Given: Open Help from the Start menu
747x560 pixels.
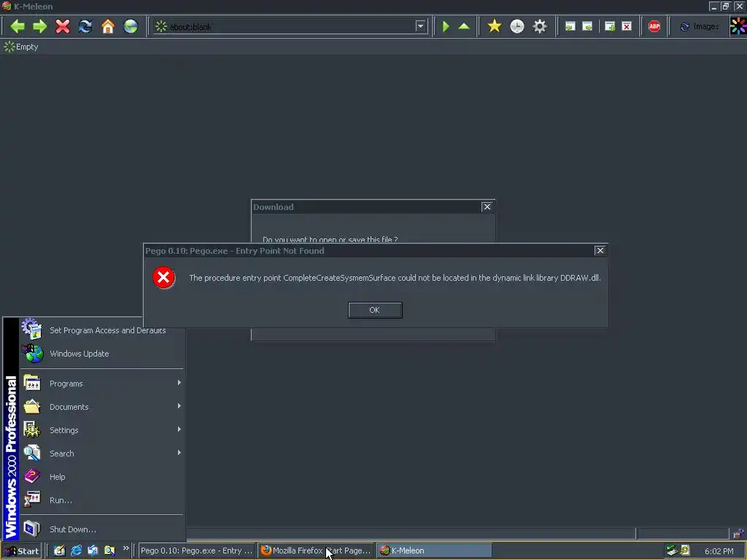Looking at the screenshot, I should 101,477.
